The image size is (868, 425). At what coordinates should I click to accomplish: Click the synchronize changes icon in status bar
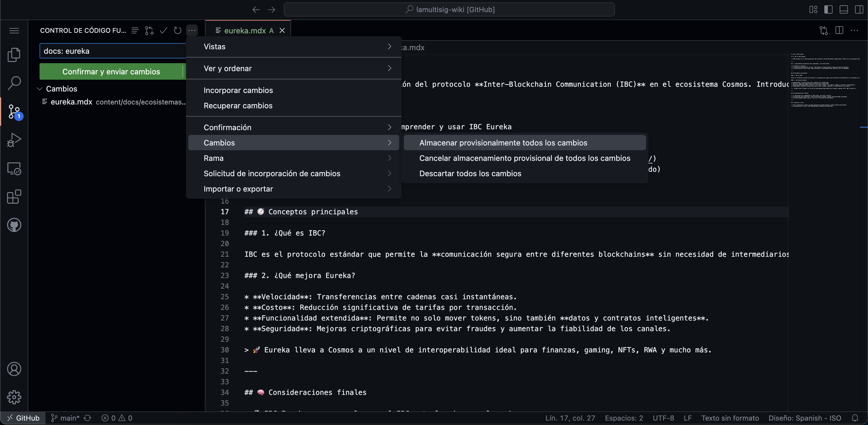88,418
